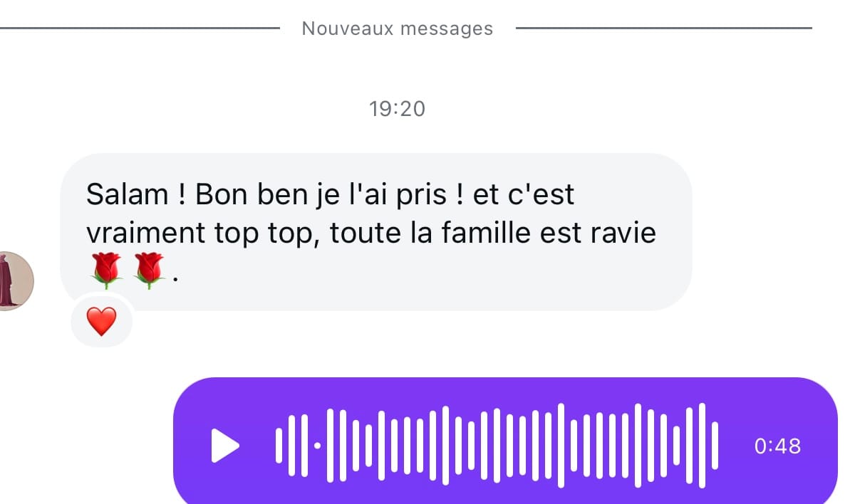855x504 pixels.
Task: Play the 0:48 voice message
Action: click(x=225, y=446)
